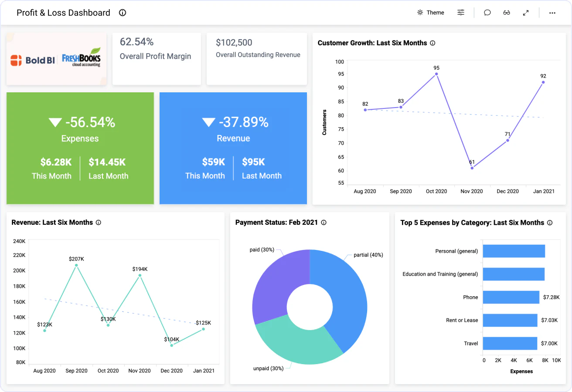
Task: Click the "$59K" This Month revenue value
Action: (x=214, y=162)
